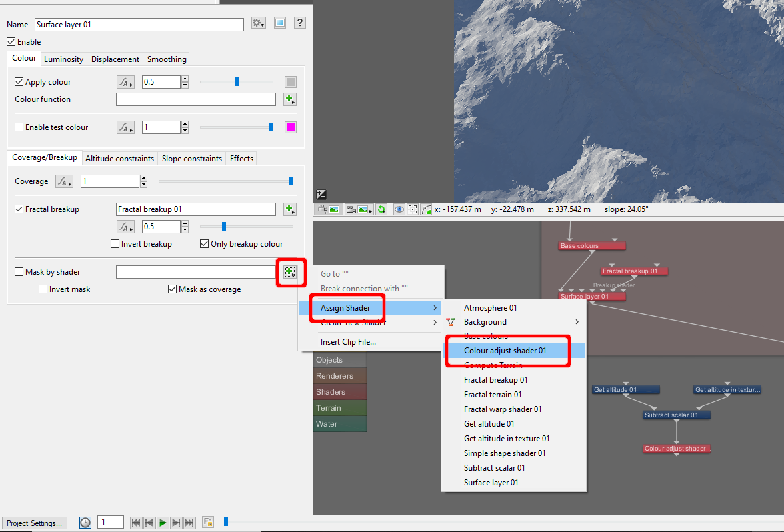Expand the Create new Shader submenu
The width and height of the screenshot is (784, 532).
369,323
